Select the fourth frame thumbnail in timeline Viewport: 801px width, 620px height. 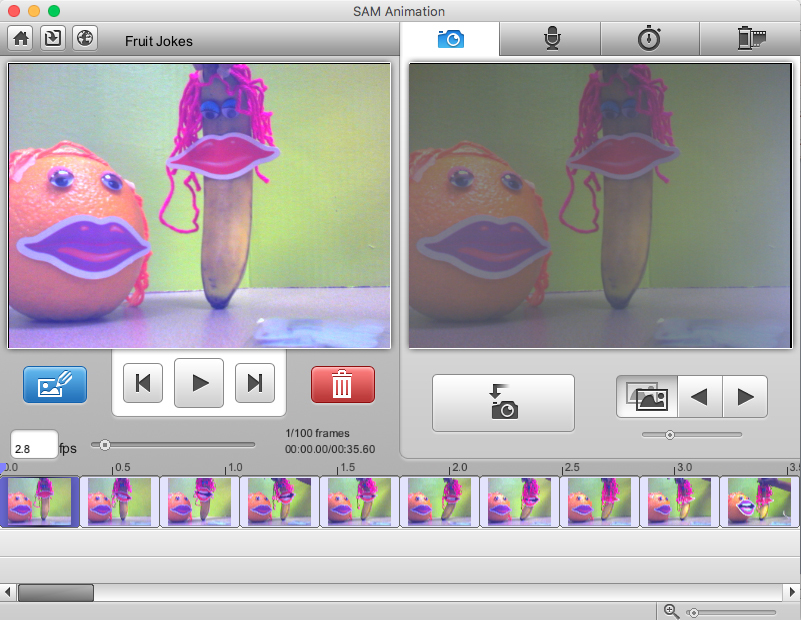click(279, 502)
